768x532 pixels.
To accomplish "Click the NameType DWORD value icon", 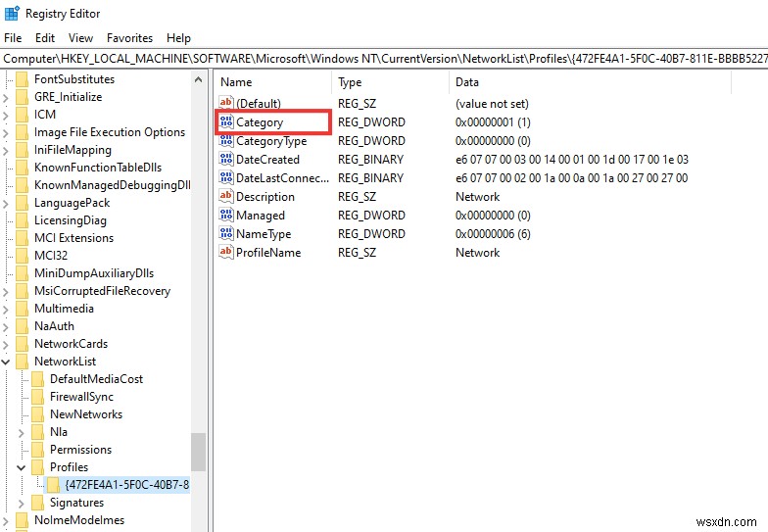I will (x=226, y=234).
